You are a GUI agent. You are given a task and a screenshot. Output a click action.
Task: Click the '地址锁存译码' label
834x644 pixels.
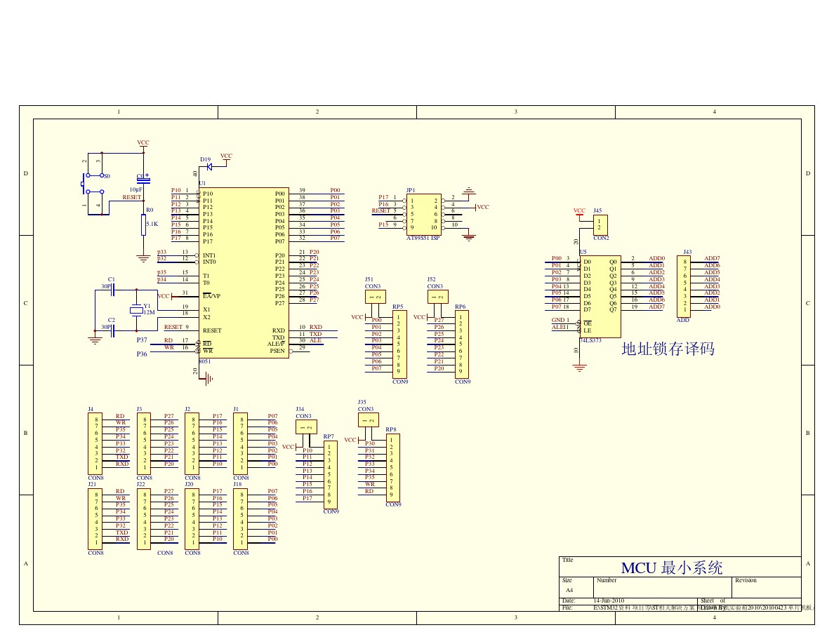tap(668, 349)
